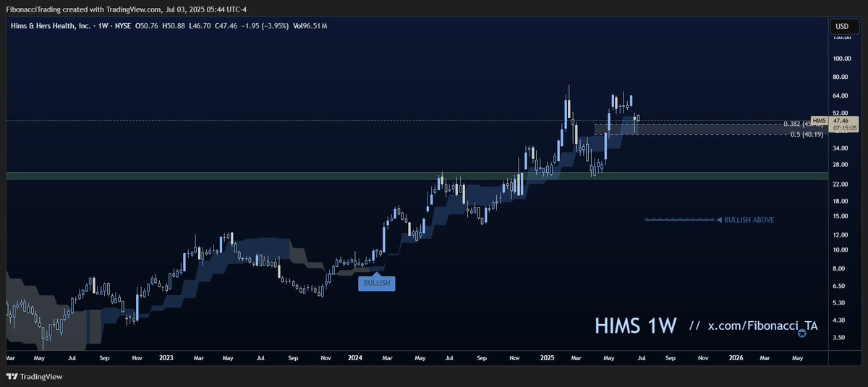Click the 80.00 price scale label
The width and height of the screenshot is (868, 387).
(842, 77)
